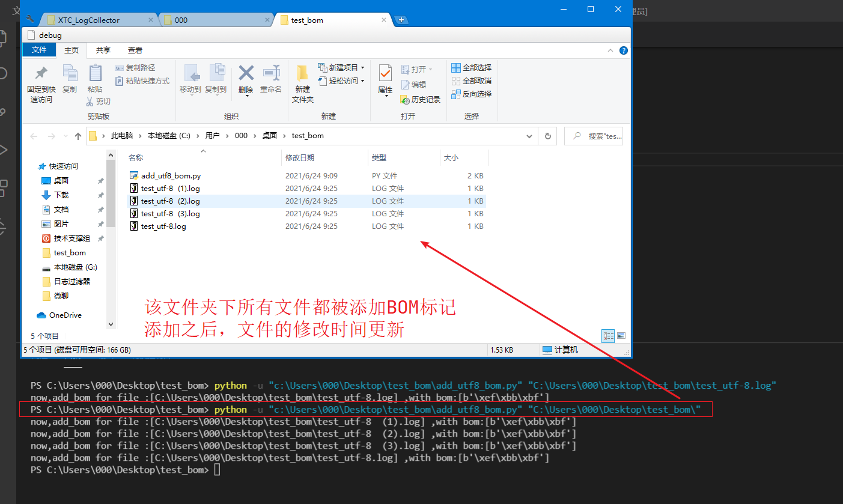Click Rename (重命名) icon
843x504 pixels.
[x=271, y=73]
